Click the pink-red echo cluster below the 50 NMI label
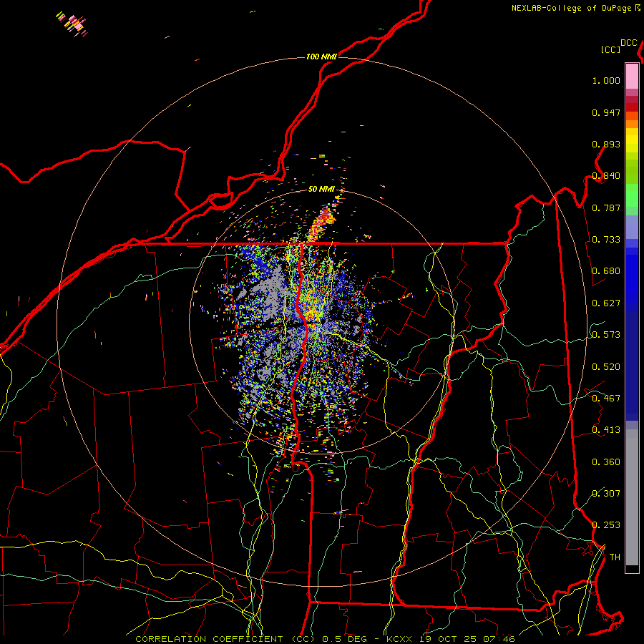This screenshot has width=644, height=644. coord(323,223)
